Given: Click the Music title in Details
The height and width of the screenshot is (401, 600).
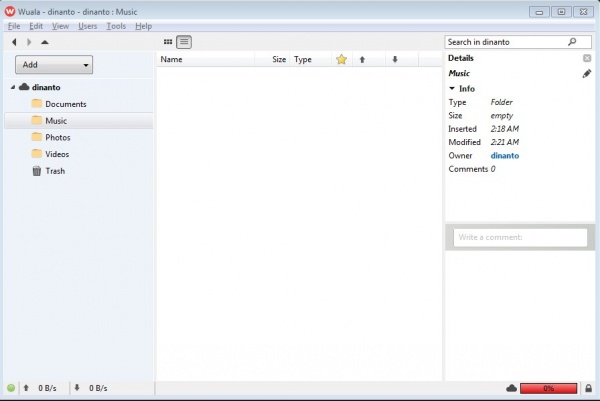Looking at the screenshot, I should (x=459, y=73).
